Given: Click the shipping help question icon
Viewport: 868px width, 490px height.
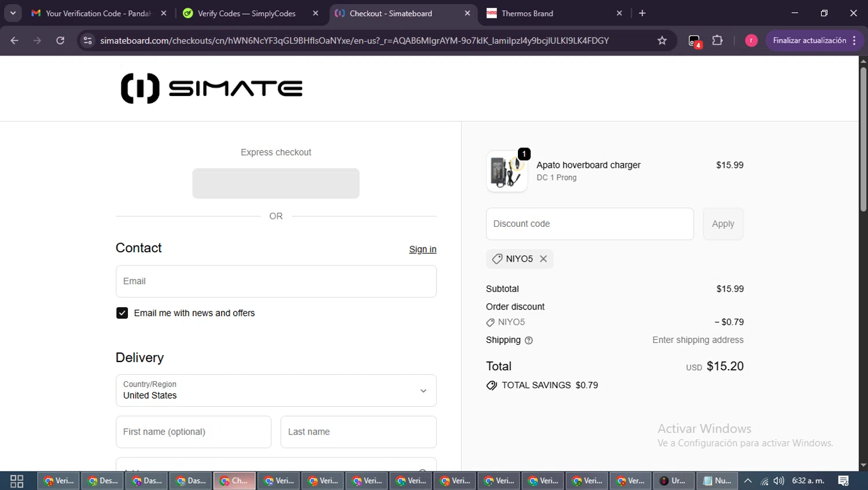Looking at the screenshot, I should [528, 340].
